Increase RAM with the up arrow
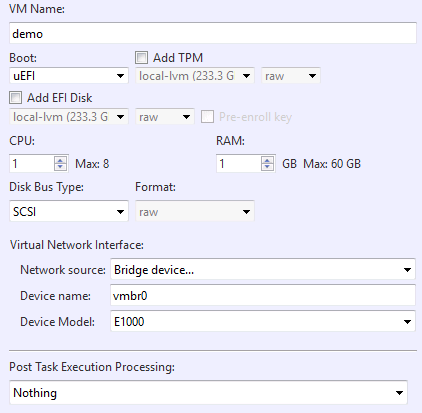Screen dimensions: 422x413 pyautogui.click(x=267, y=159)
